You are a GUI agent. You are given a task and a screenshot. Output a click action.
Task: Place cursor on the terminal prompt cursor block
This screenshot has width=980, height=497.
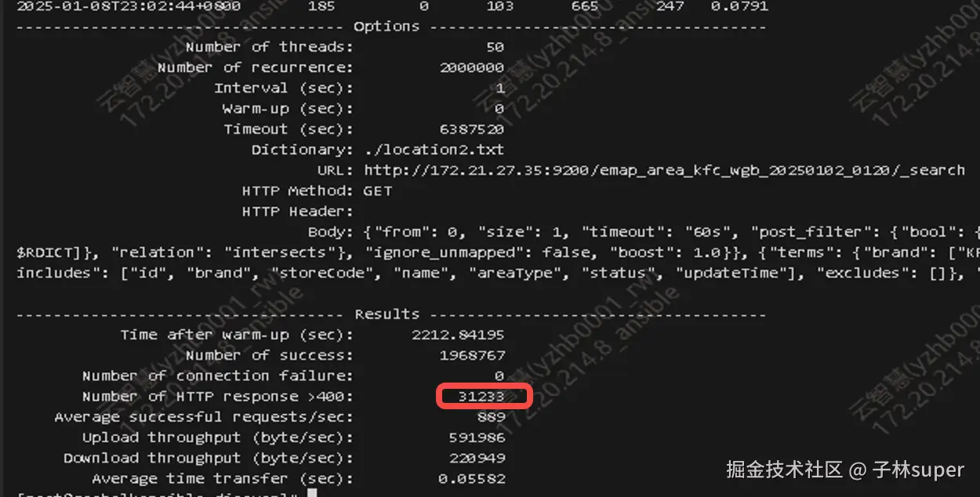[x=312, y=493]
